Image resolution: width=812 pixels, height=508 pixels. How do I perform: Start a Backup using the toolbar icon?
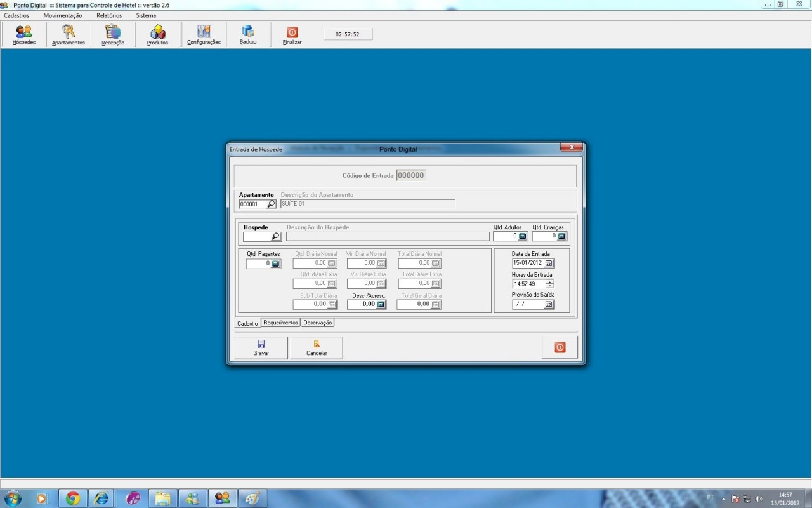click(x=247, y=34)
